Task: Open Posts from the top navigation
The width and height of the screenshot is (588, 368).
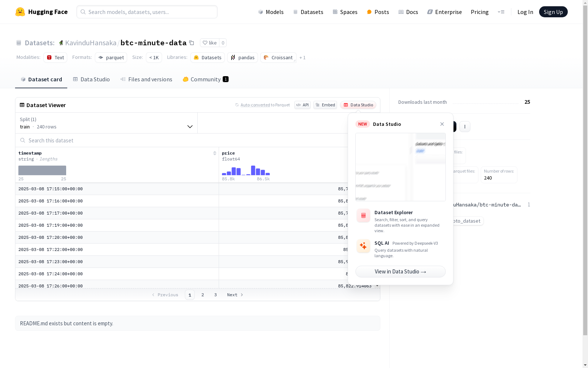Action: tap(378, 12)
